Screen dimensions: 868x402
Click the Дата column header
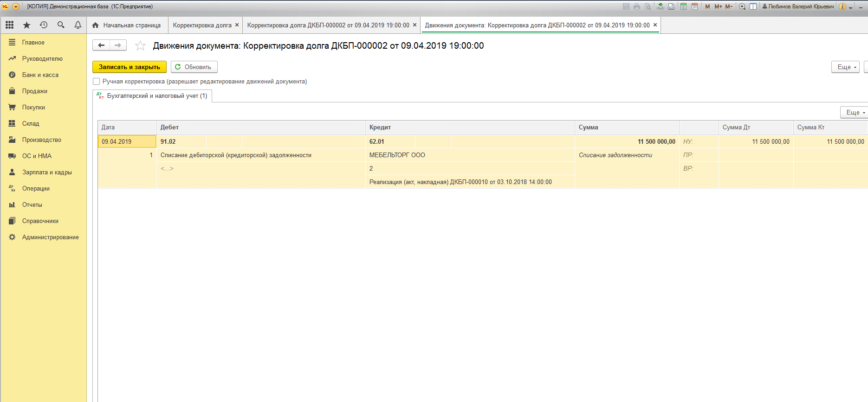127,127
